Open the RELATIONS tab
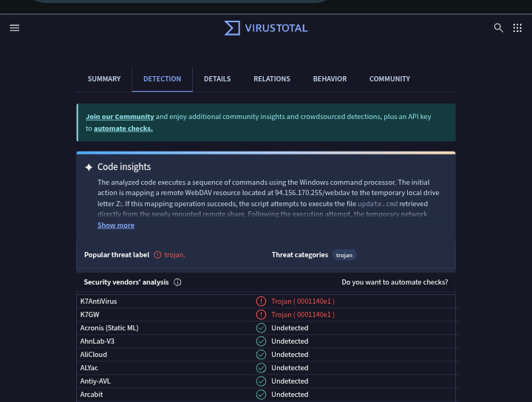The width and height of the screenshot is (532, 402). pos(272,79)
